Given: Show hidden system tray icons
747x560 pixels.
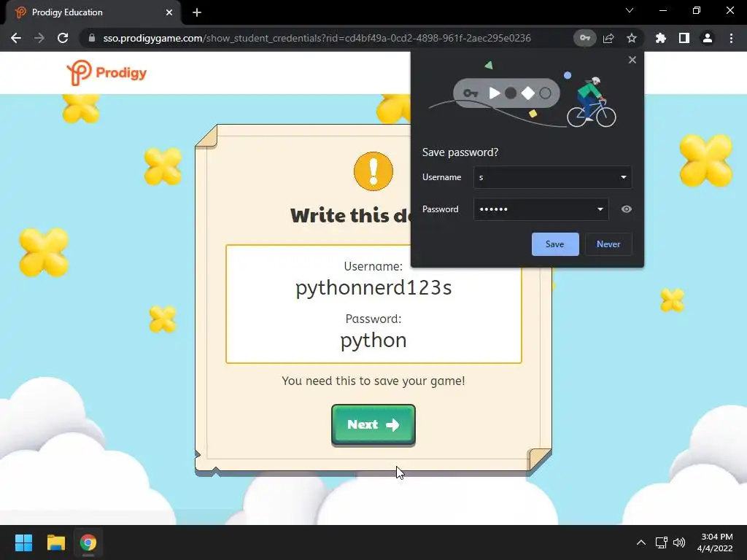Looking at the screenshot, I should 641,542.
